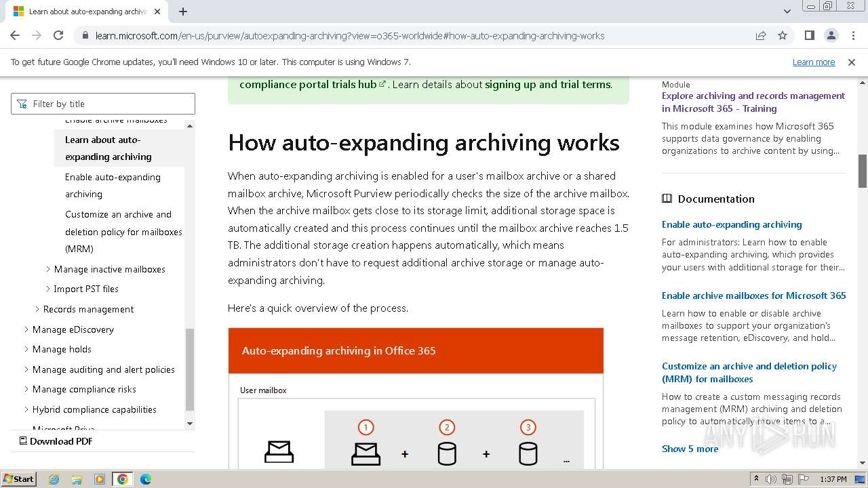Toggle the browser side panel
The height and width of the screenshot is (488, 868).
[809, 35]
